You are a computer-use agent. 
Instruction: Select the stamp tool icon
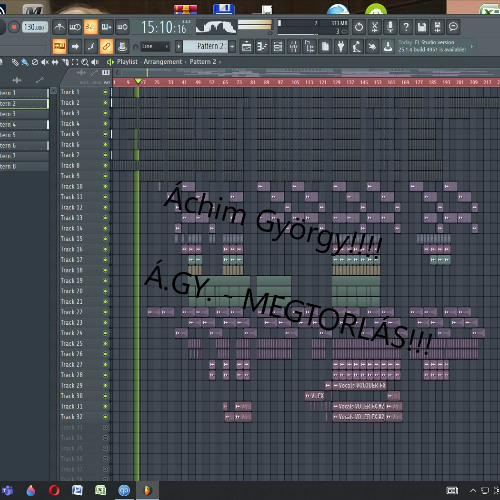pos(122,46)
